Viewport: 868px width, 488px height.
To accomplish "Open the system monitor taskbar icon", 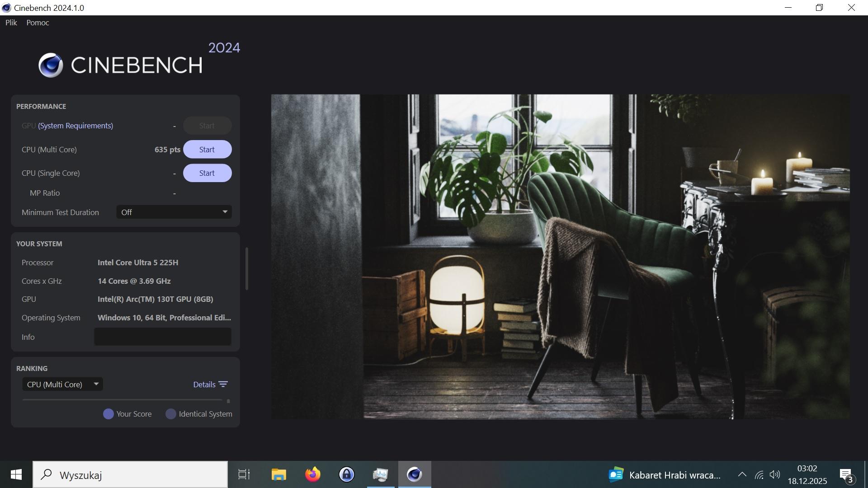I will point(380,474).
